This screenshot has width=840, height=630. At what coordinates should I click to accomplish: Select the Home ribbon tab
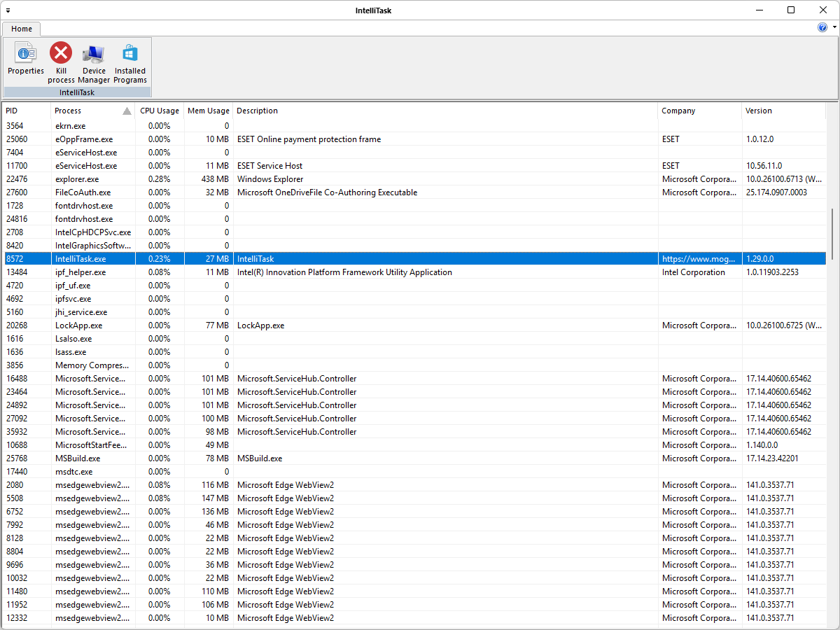click(x=21, y=29)
